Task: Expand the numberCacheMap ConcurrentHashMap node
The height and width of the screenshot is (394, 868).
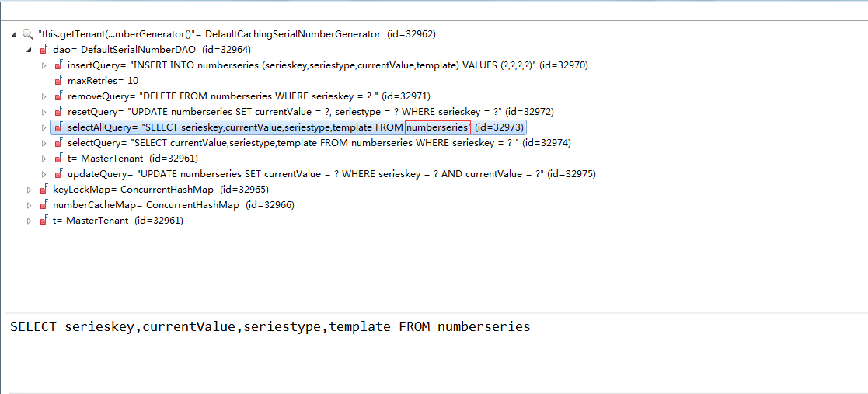Action: (30, 204)
